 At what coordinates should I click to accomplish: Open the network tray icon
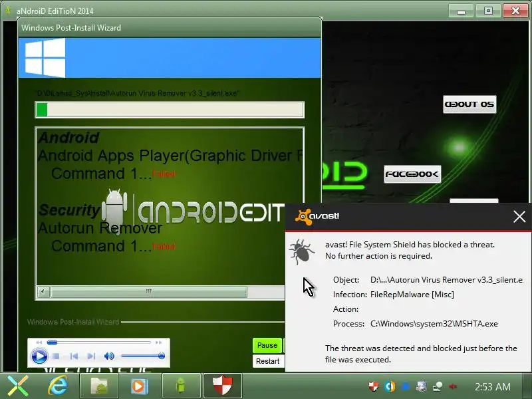click(438, 386)
